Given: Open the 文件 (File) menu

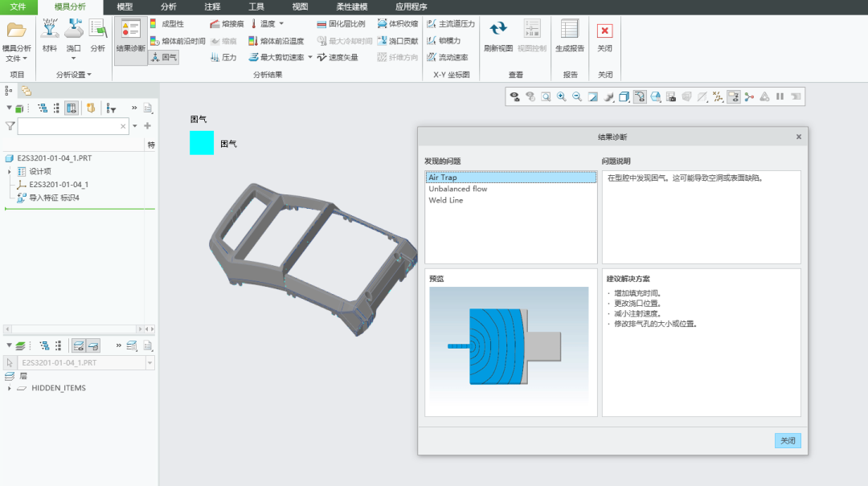Looking at the screenshot, I should pos(18,7).
